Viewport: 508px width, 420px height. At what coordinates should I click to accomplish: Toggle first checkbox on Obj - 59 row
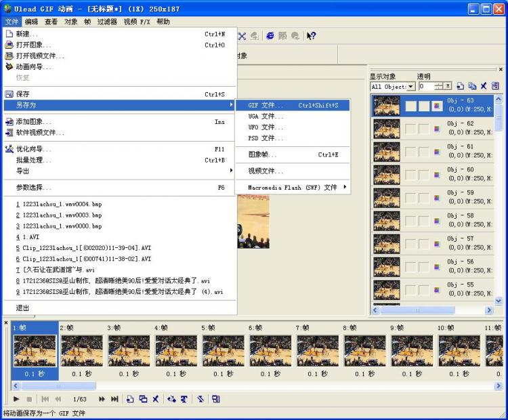[x=411, y=198]
